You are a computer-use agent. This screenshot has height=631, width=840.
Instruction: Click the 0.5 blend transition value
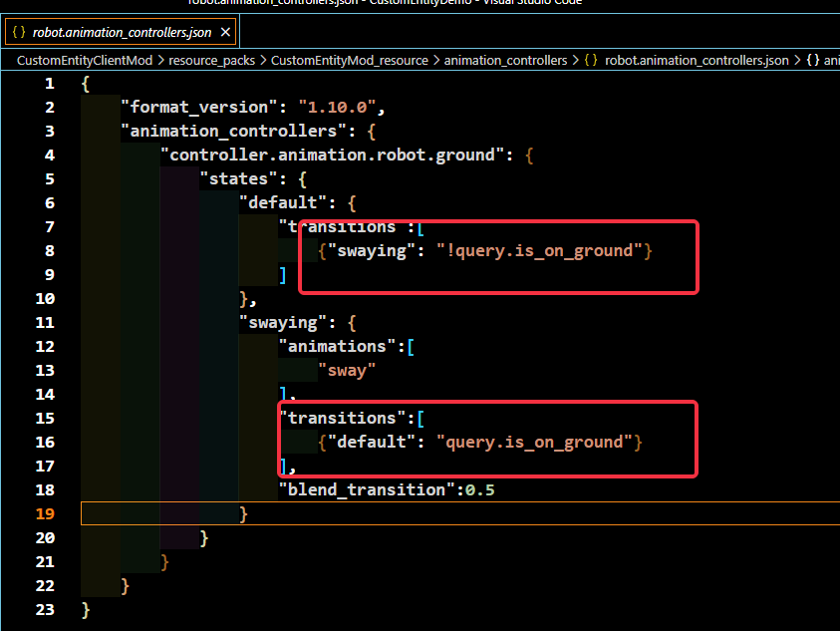tap(480, 490)
